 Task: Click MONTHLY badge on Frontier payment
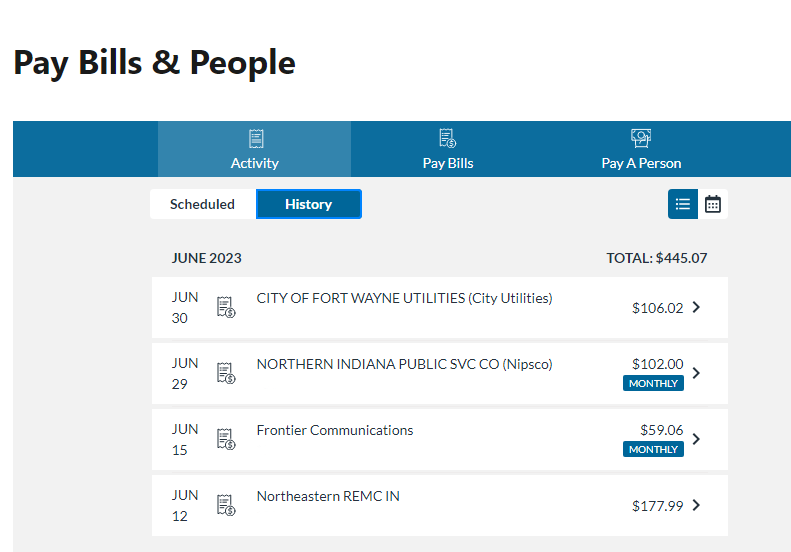[653, 449]
